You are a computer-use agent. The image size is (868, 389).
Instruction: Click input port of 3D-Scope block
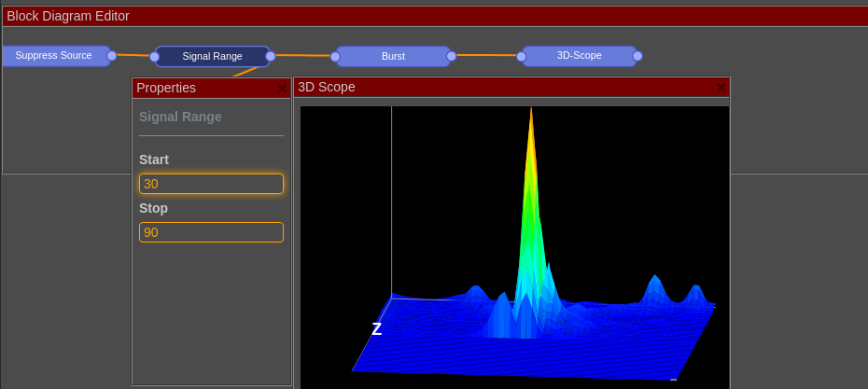521,57
